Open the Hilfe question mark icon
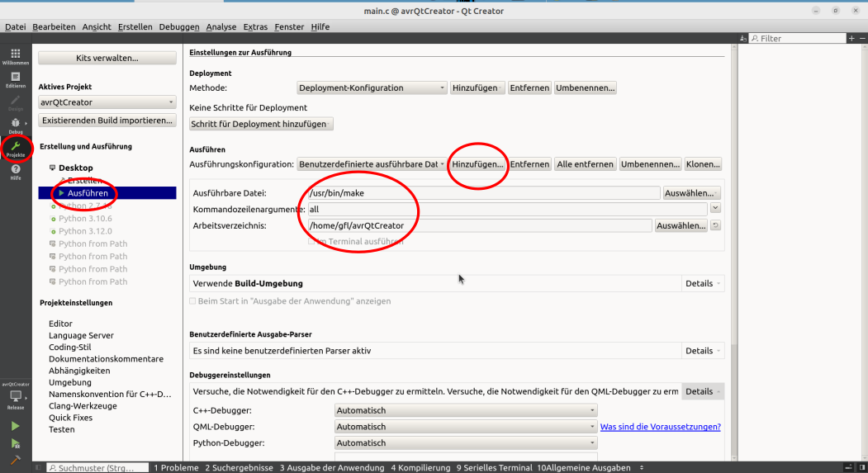The width and height of the screenshot is (868, 473). [x=16, y=169]
